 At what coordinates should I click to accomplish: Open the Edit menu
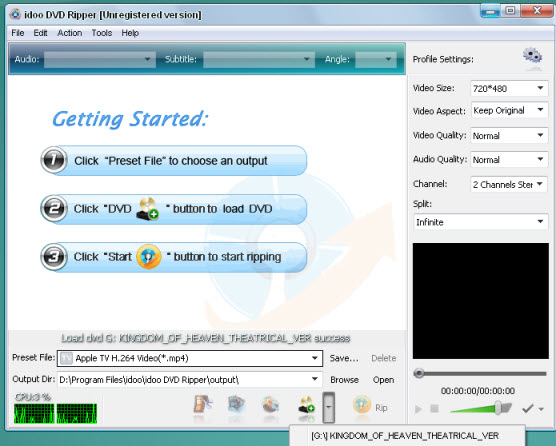(40, 33)
